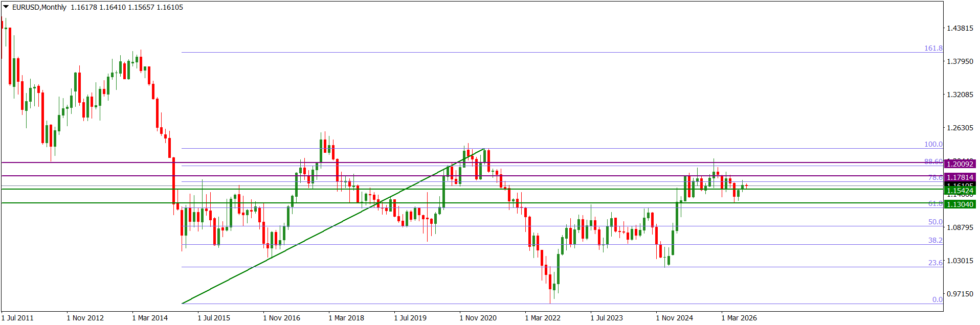The width and height of the screenshot is (980, 325).
Task: Click the 1.32085 price axis value
Action: pyautogui.click(x=960, y=95)
